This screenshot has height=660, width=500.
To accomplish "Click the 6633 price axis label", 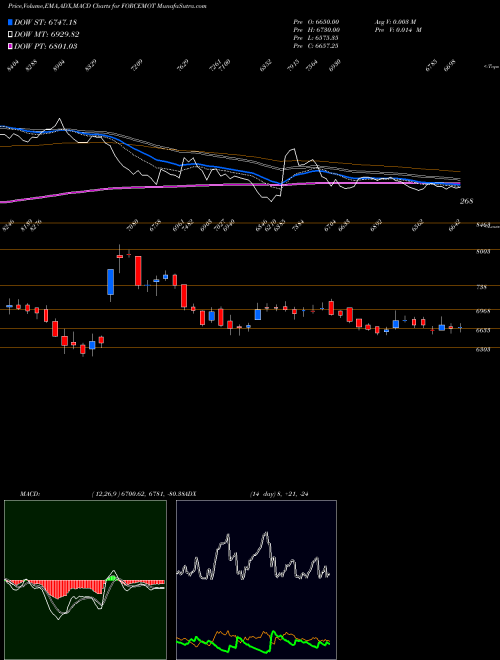I will (x=483, y=331).
